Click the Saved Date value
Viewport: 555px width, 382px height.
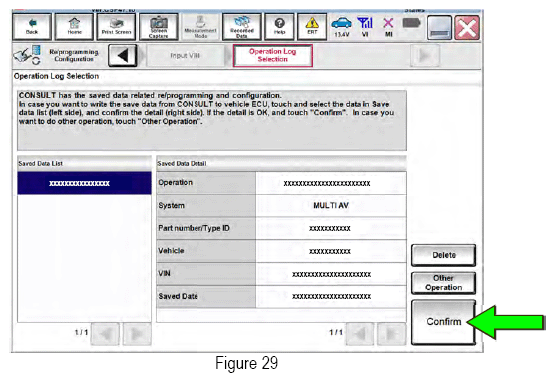click(x=331, y=296)
